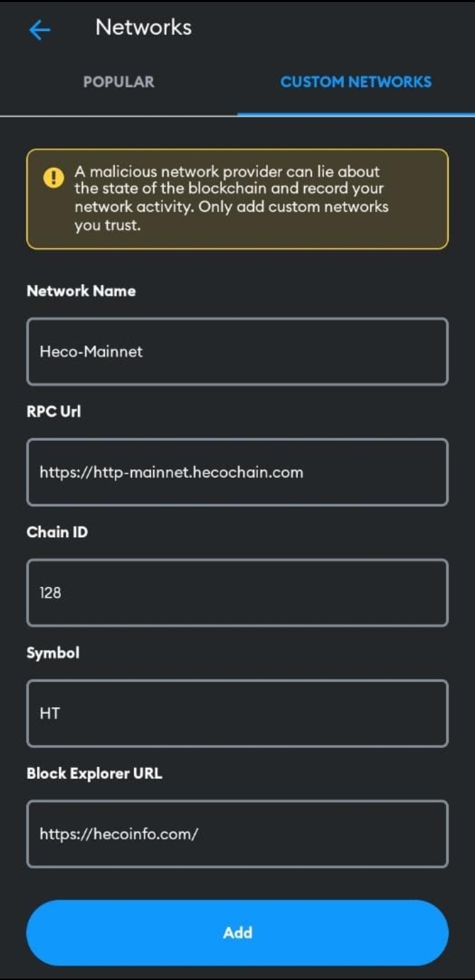475x980 pixels.
Task: Select the CUSTOM NETWORKS tab
Action: 357,82
